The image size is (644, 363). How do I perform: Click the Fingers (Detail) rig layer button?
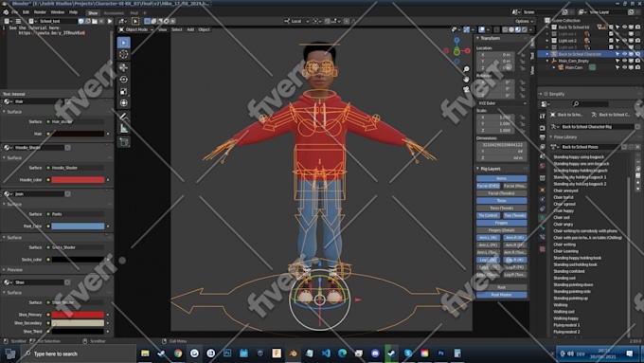click(502, 230)
